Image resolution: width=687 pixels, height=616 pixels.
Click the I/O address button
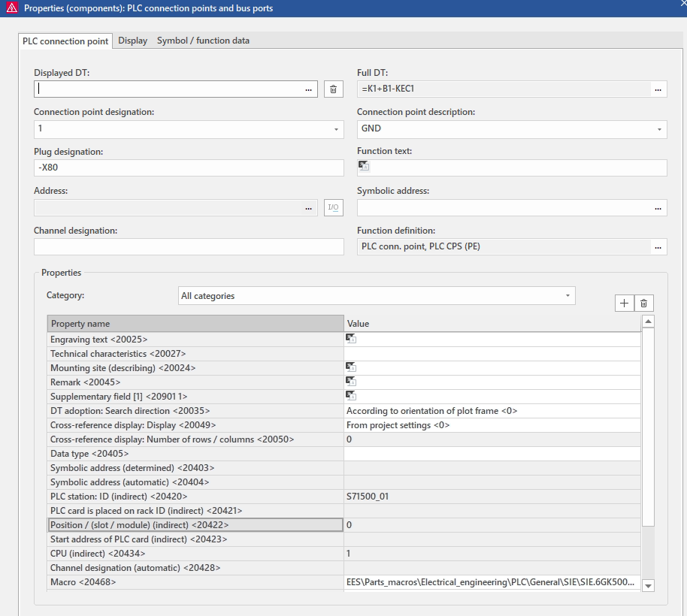coord(334,208)
